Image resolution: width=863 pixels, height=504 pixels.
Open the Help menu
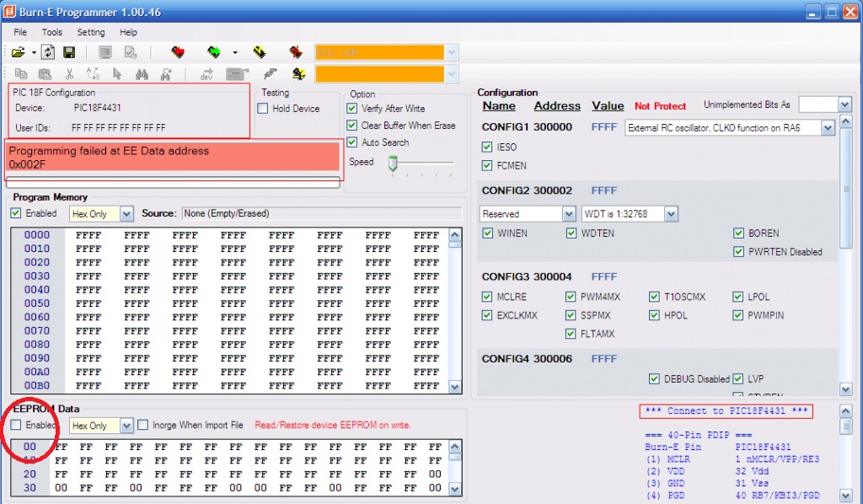click(128, 32)
